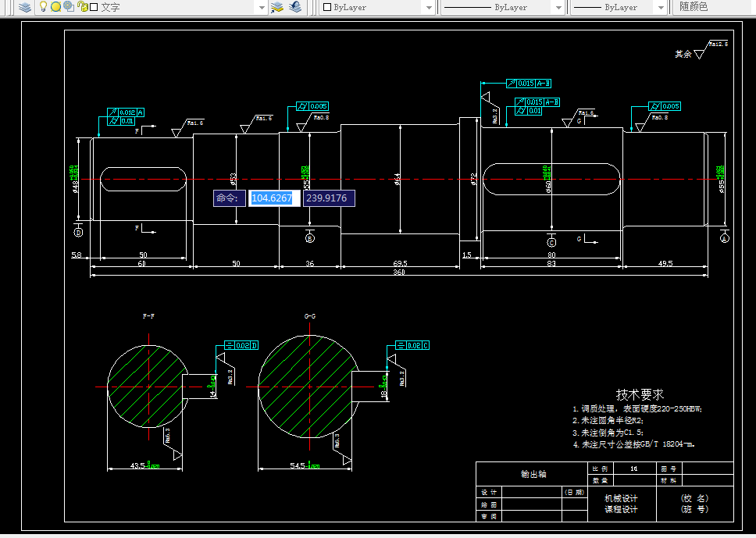Expand the 文字 layer dropdown list
The image size is (756, 538).
click(x=262, y=7)
